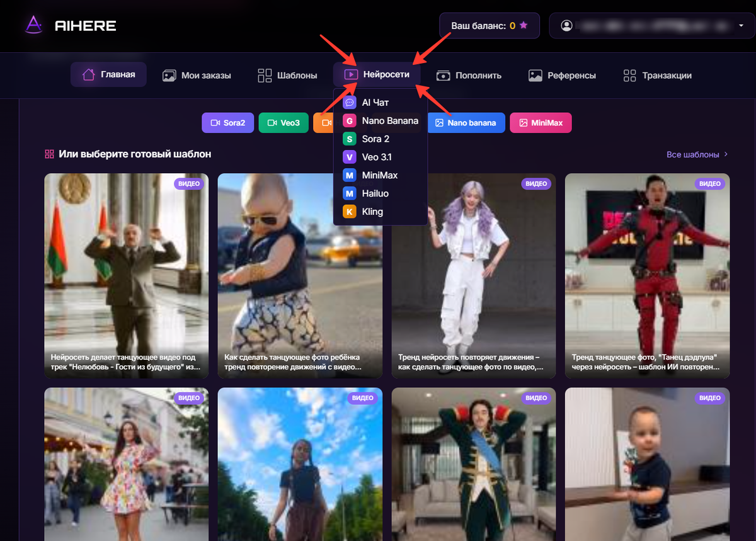Select MiniMax from the dropdown menu
Viewport: 756px width, 541px height.
coord(381,175)
